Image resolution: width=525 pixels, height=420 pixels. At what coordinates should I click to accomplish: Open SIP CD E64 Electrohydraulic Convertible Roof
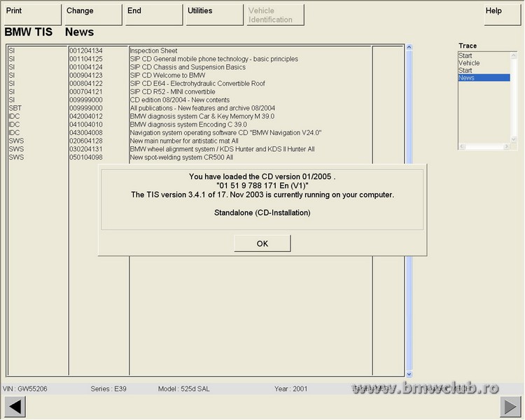(x=197, y=83)
